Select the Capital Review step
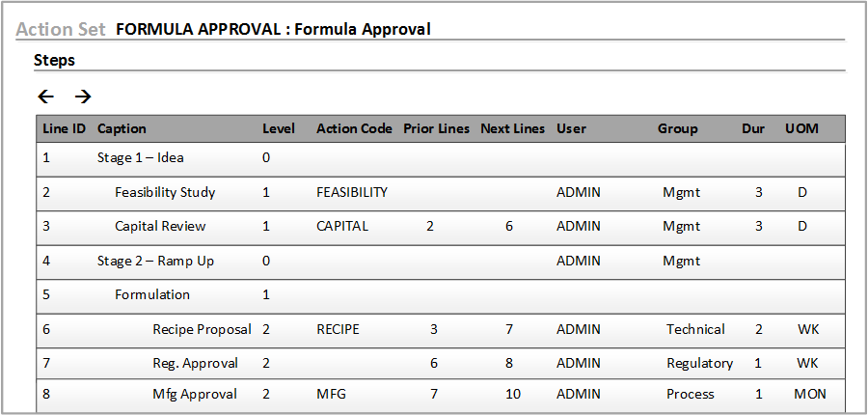868x415 pixels. (x=160, y=227)
